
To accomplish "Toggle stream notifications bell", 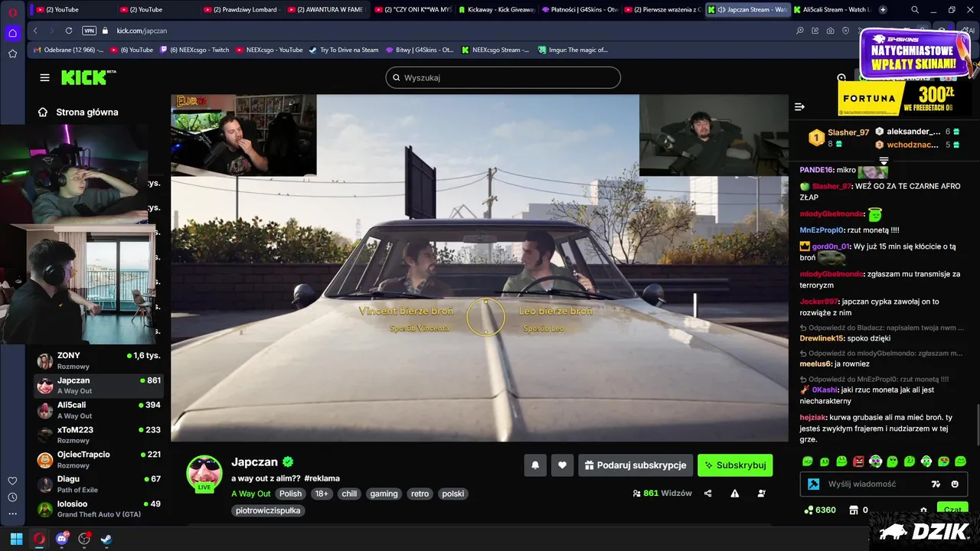I will [535, 465].
